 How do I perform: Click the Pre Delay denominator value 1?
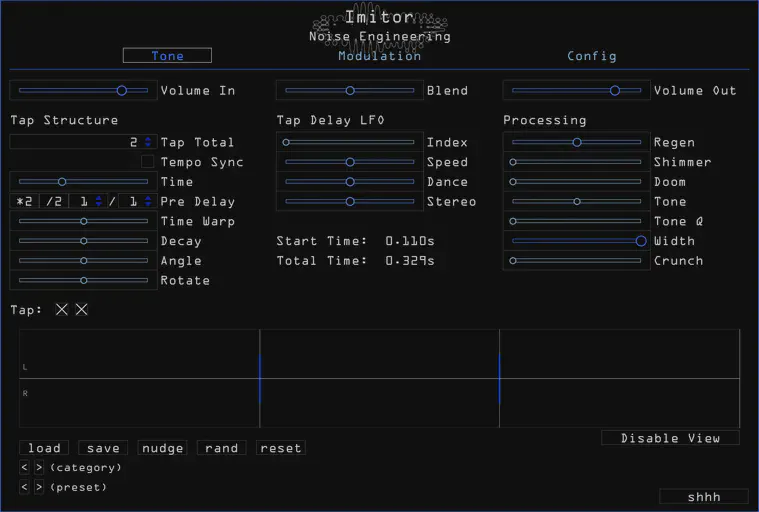coord(133,201)
